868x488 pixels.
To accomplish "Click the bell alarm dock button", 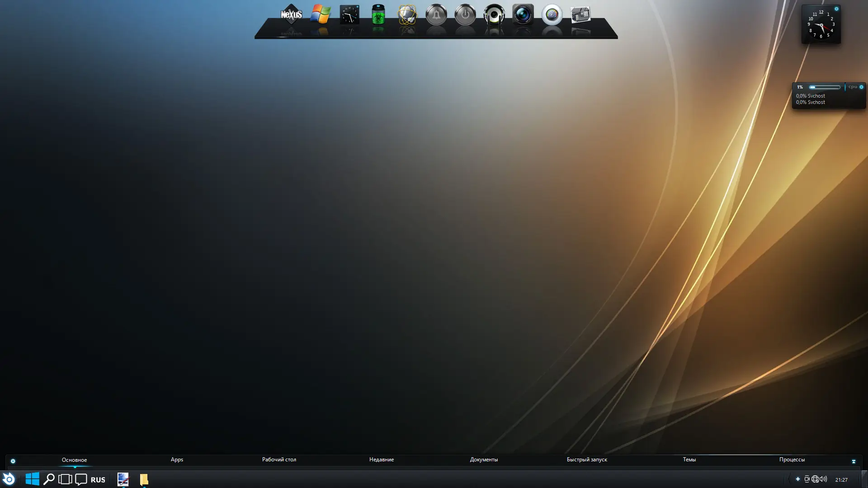I will pos(436,15).
